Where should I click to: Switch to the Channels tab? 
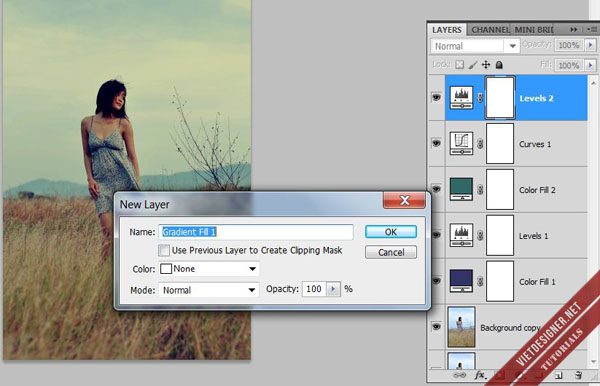click(x=490, y=30)
